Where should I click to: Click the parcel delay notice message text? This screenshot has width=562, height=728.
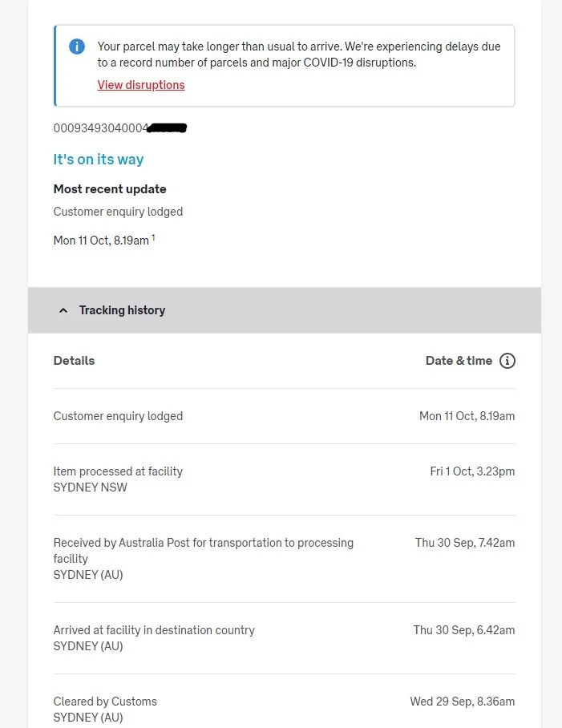pos(298,55)
